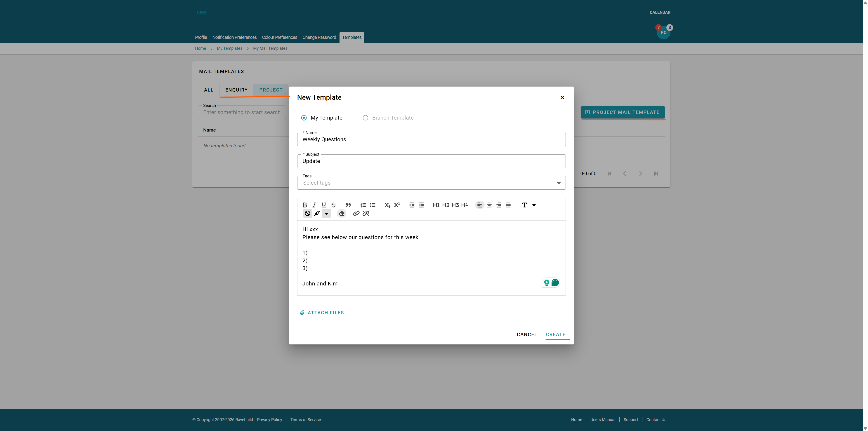Click the no-highlight circle-slash toggle

pyautogui.click(x=307, y=214)
